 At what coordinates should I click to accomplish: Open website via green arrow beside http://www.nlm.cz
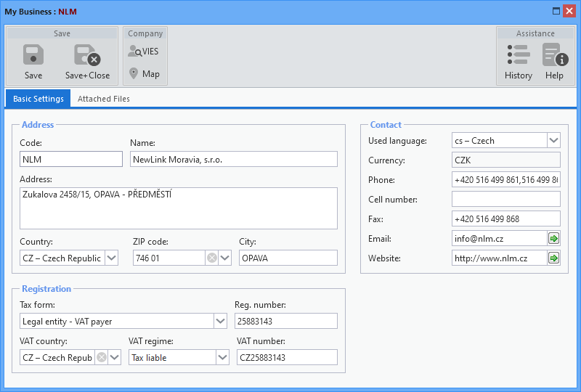[553, 258]
